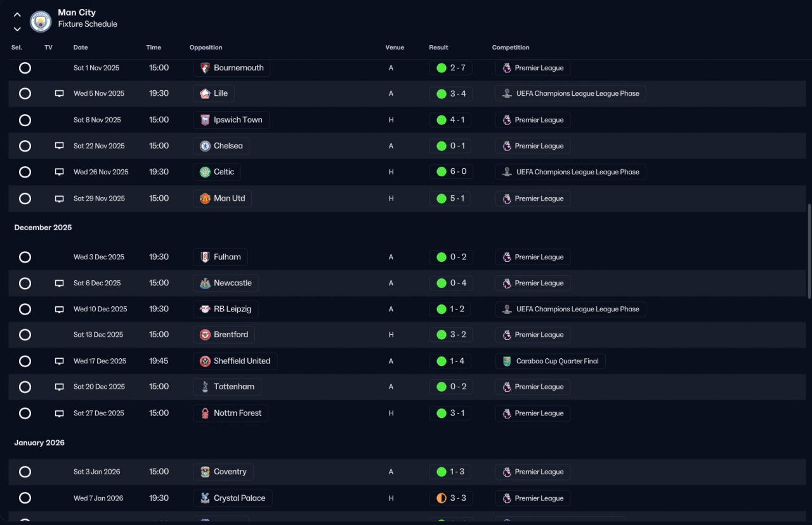Click the down chevron beside club badge

(x=17, y=29)
